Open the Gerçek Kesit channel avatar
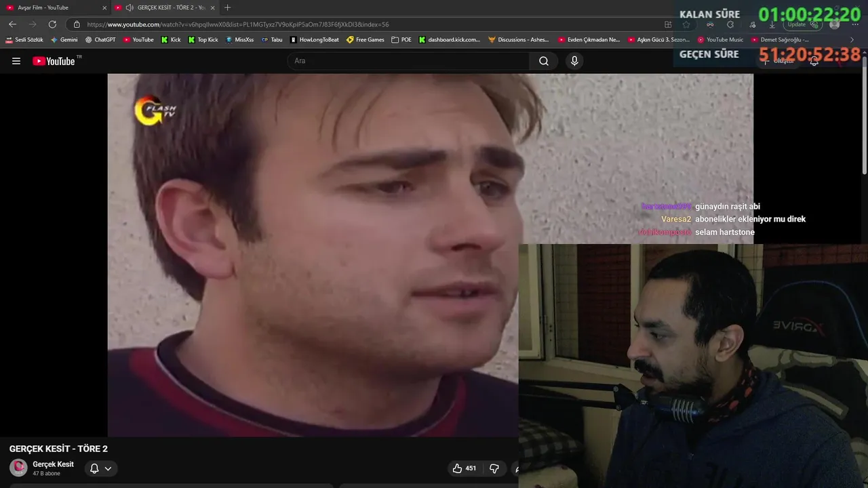 (x=18, y=468)
